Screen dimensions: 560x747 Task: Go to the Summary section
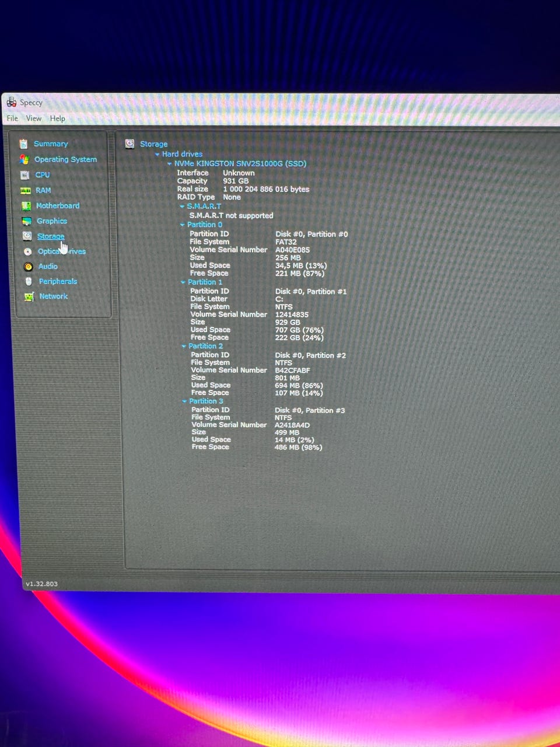pyautogui.click(x=51, y=144)
